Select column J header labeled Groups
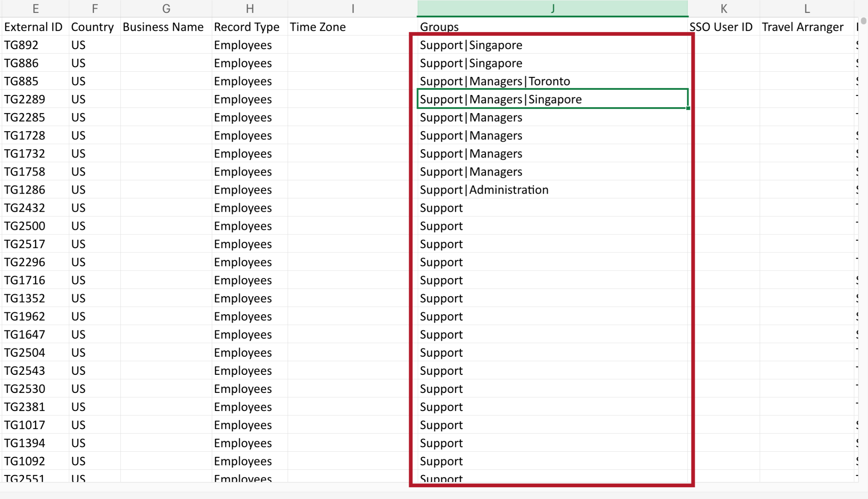The height and width of the screenshot is (499, 868). tap(552, 8)
